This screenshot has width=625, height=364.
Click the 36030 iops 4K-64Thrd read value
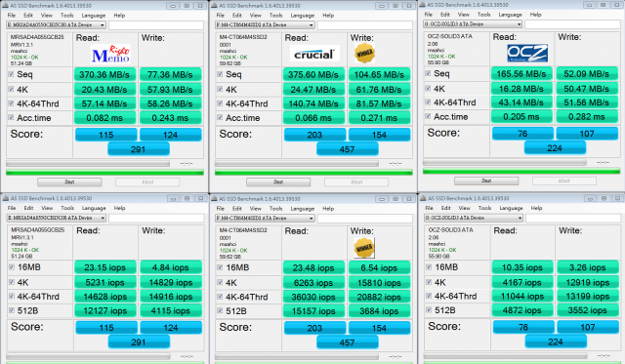(x=313, y=297)
